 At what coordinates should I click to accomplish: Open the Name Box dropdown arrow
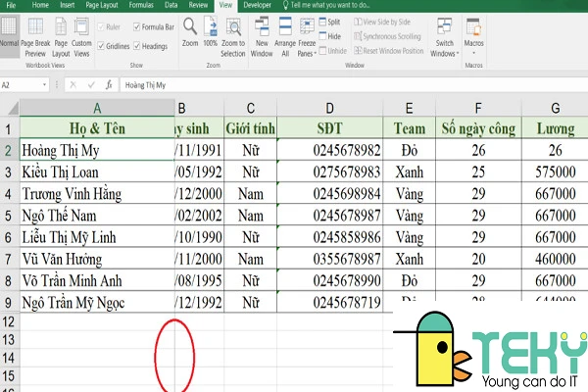click(45, 85)
